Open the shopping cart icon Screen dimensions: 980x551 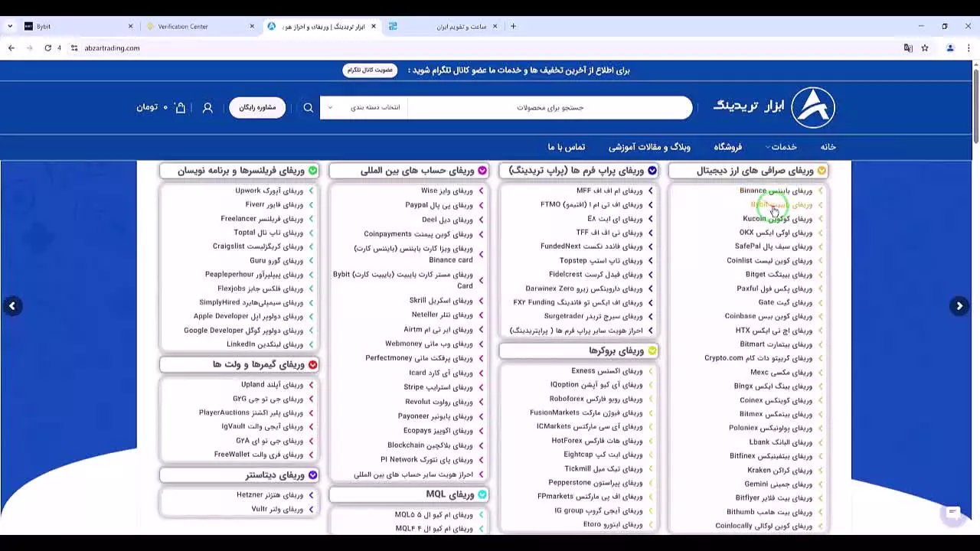tap(179, 107)
